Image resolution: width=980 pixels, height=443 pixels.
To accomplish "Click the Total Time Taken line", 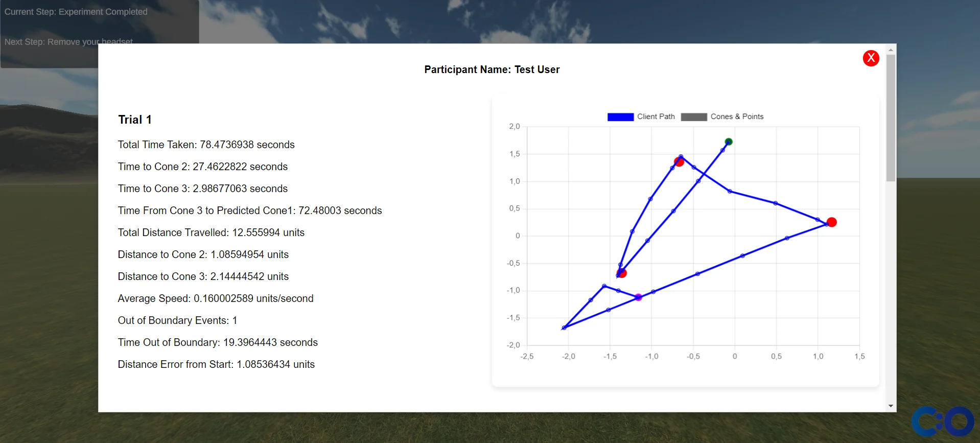I will (206, 145).
